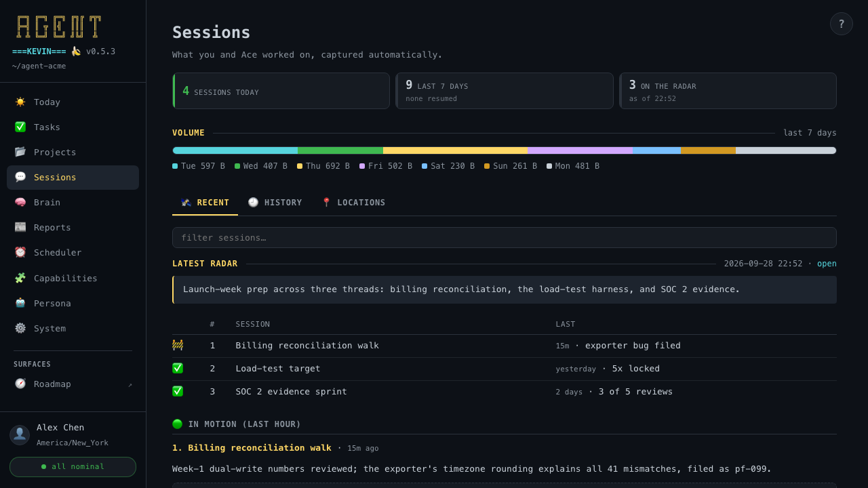Click the Sun 261 B legend entry
Image resolution: width=868 pixels, height=488 pixels.
pos(511,166)
